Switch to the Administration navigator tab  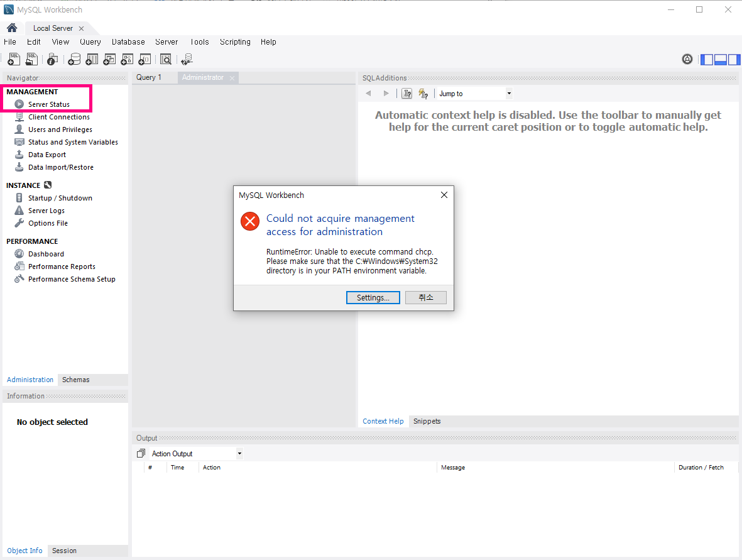tap(30, 380)
